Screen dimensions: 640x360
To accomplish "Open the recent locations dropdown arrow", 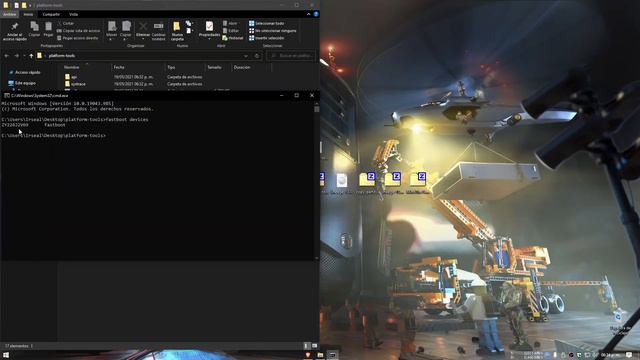I will [24, 56].
